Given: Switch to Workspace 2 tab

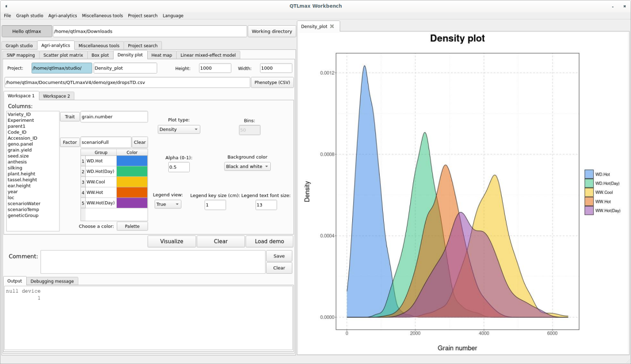Looking at the screenshot, I should click(x=56, y=96).
